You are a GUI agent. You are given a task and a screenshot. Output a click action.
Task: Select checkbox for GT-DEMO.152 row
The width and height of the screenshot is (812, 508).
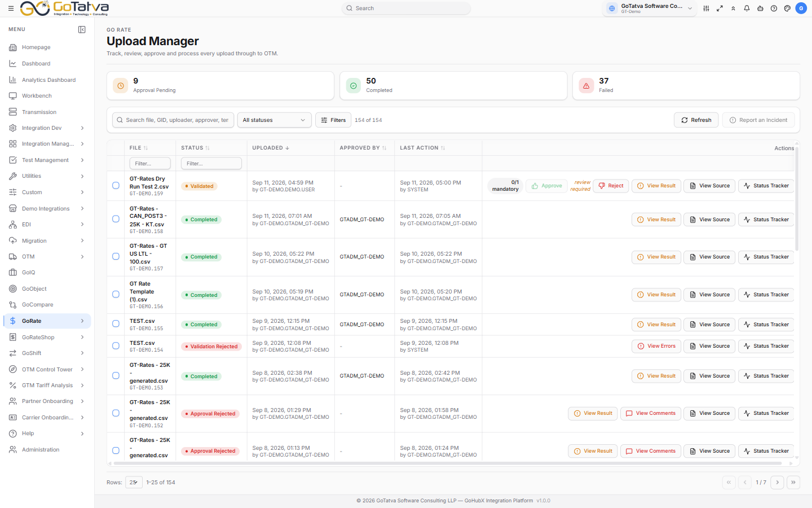coord(116,413)
